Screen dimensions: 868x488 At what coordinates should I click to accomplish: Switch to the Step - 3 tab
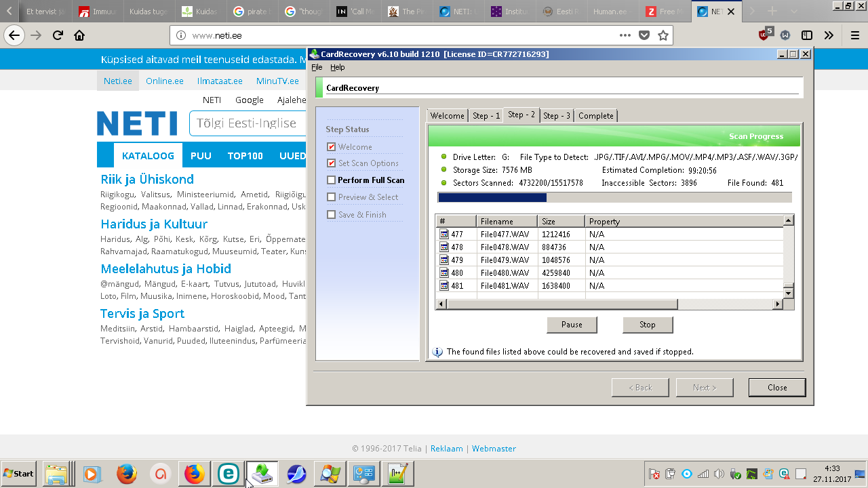[557, 116]
